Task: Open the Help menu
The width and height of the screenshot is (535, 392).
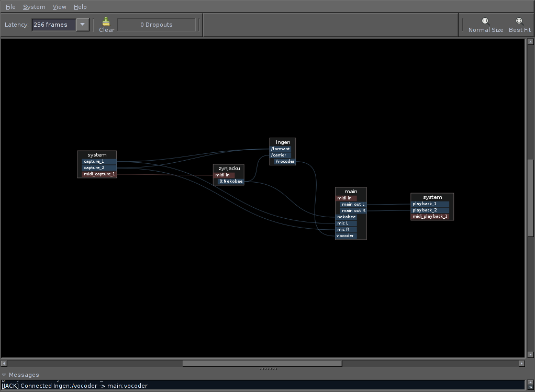Action: click(x=80, y=7)
